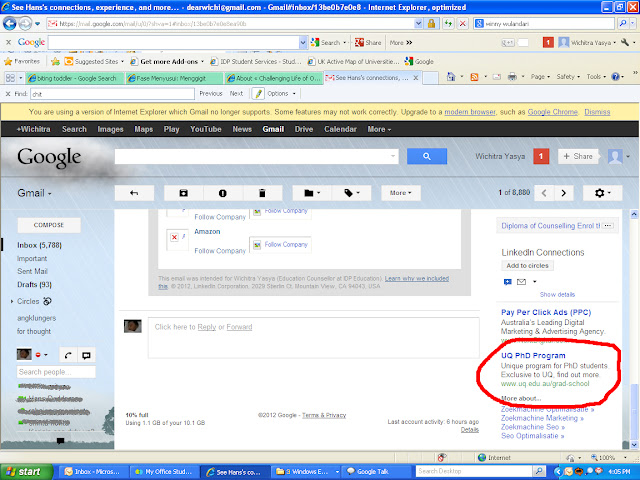Open Maps in the Google bar
Screen dimensions: 640x480
point(144,129)
